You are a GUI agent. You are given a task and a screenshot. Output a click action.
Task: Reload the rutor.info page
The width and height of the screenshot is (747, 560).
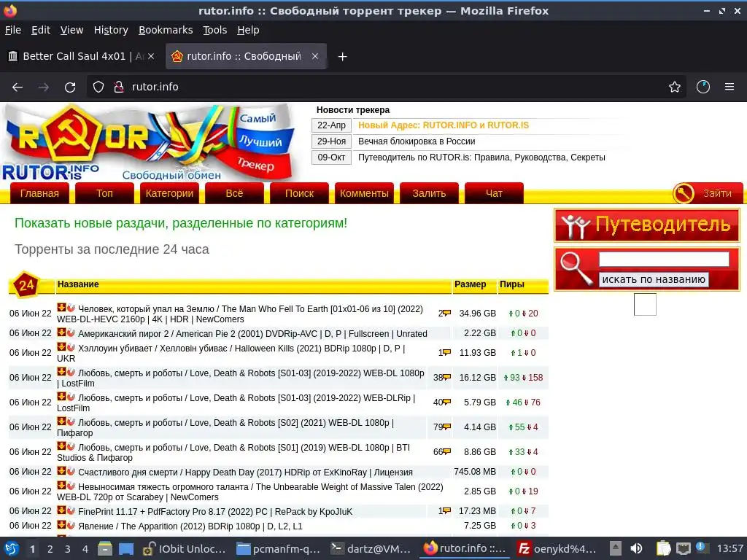tap(70, 87)
